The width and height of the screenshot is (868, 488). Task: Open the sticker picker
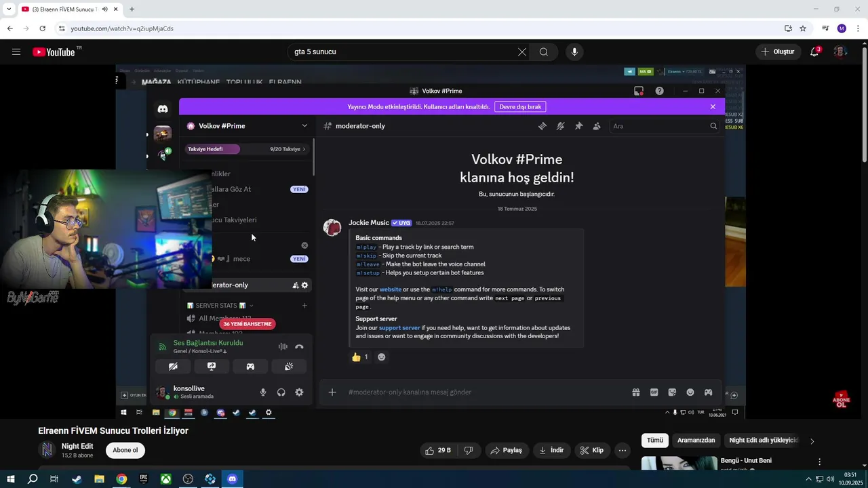[x=672, y=392]
